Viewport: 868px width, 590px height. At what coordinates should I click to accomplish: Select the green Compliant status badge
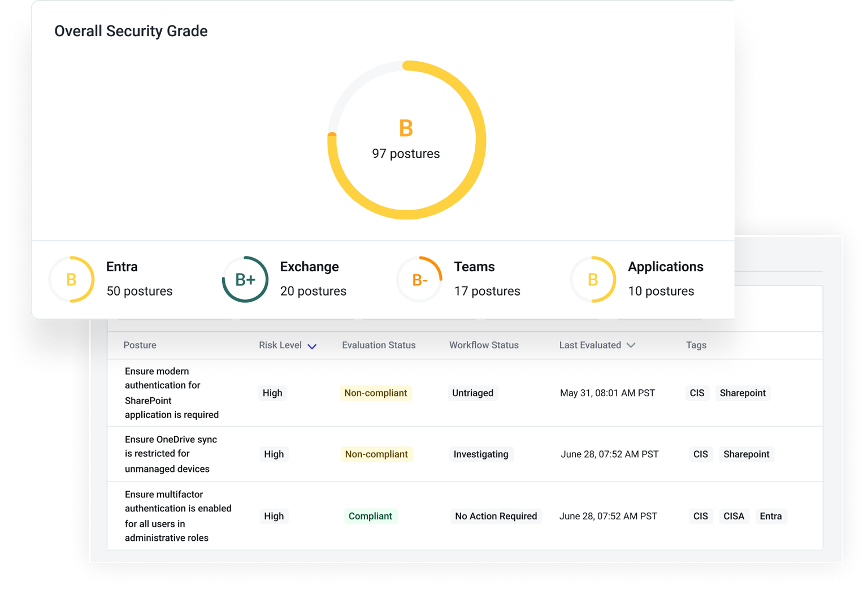(x=370, y=516)
